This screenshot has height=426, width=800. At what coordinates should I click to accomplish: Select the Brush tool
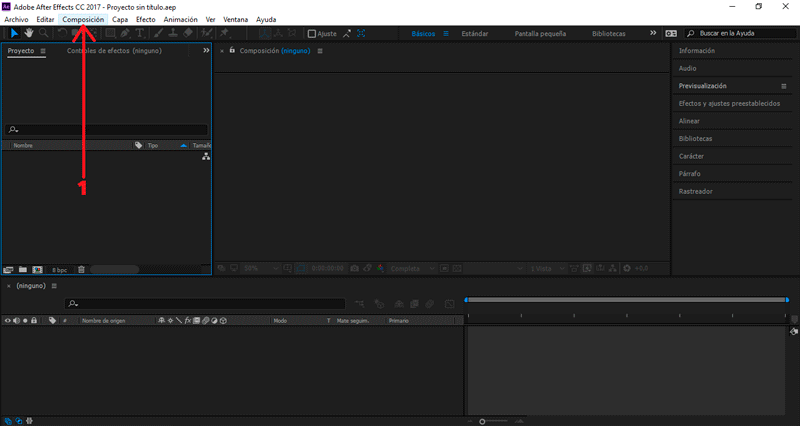point(158,33)
